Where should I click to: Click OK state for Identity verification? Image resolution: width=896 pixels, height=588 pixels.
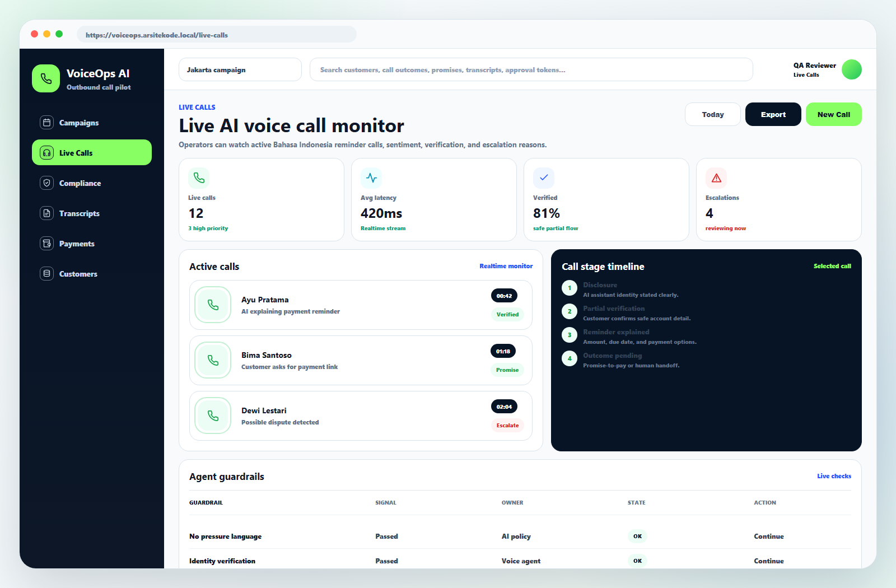pos(637,561)
